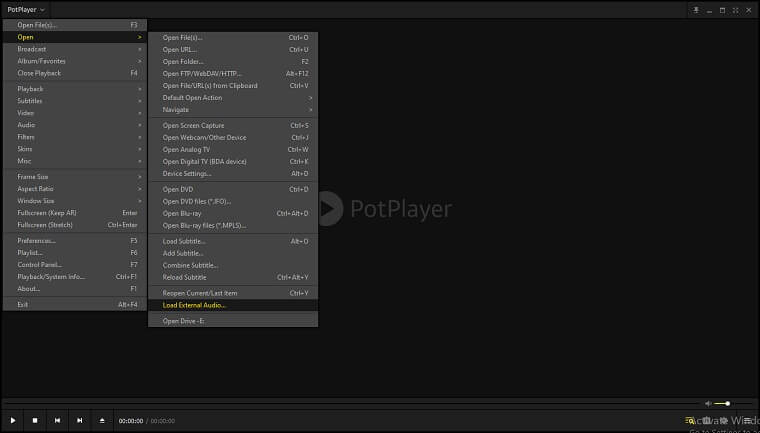
Task: Open the Frame Size menu entry
Action: click(75, 177)
